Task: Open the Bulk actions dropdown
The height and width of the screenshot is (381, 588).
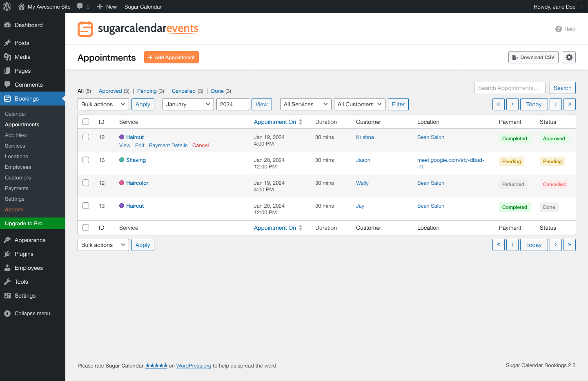Action: (x=103, y=104)
